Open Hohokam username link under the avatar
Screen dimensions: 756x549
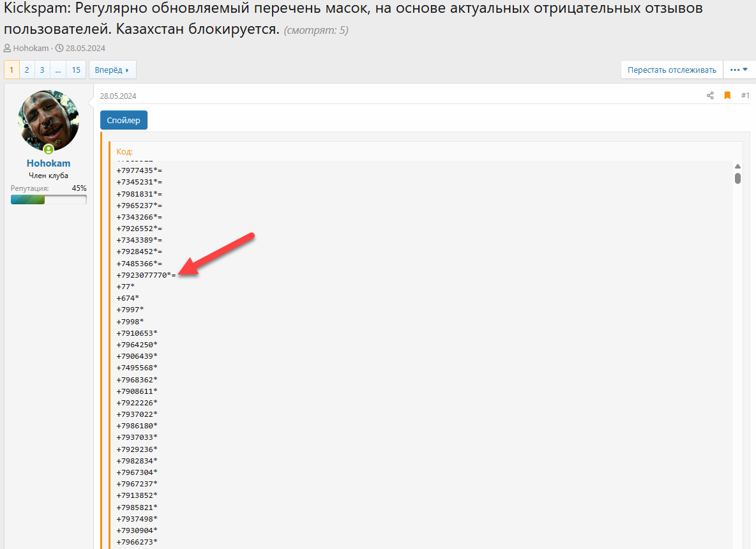[49, 163]
